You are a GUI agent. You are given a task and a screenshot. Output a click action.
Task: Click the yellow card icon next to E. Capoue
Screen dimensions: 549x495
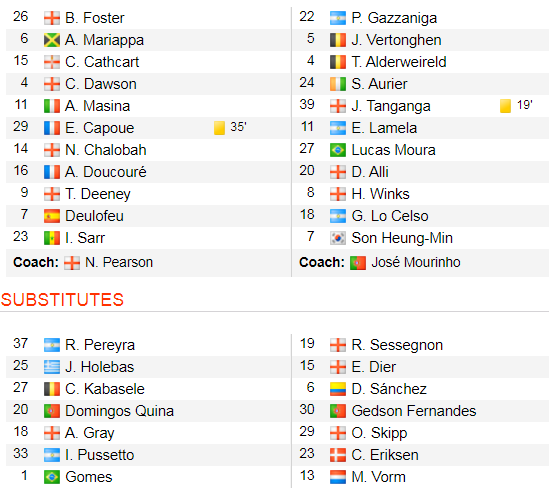219,128
